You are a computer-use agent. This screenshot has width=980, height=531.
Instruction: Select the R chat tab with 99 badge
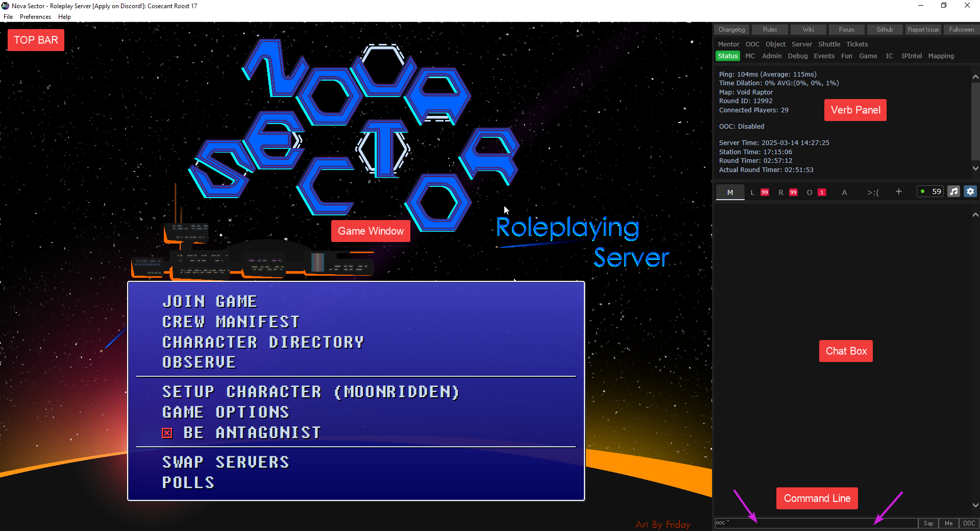tap(788, 192)
